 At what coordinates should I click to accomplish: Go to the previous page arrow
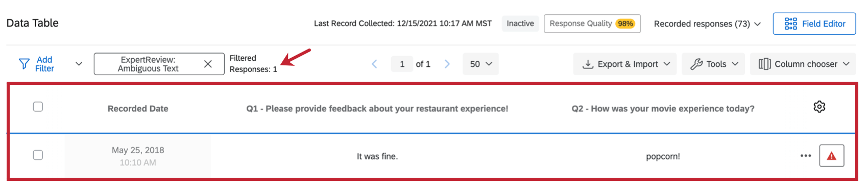click(x=374, y=64)
